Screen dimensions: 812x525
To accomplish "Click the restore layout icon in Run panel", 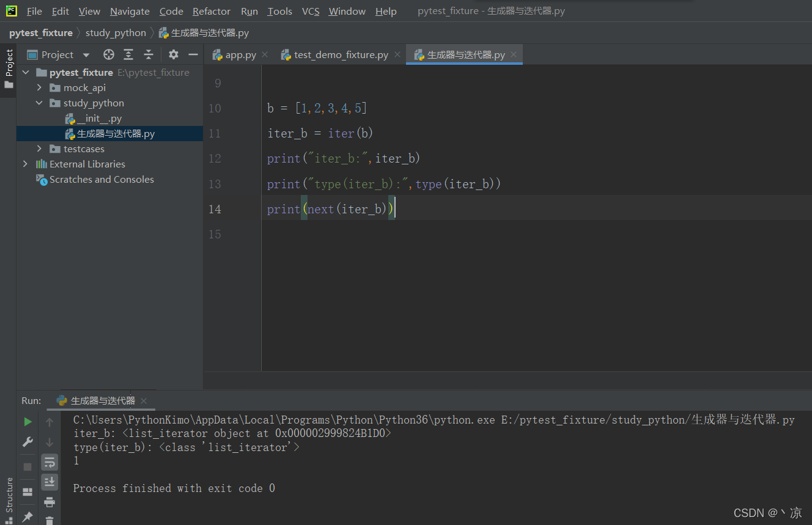I will [28, 491].
